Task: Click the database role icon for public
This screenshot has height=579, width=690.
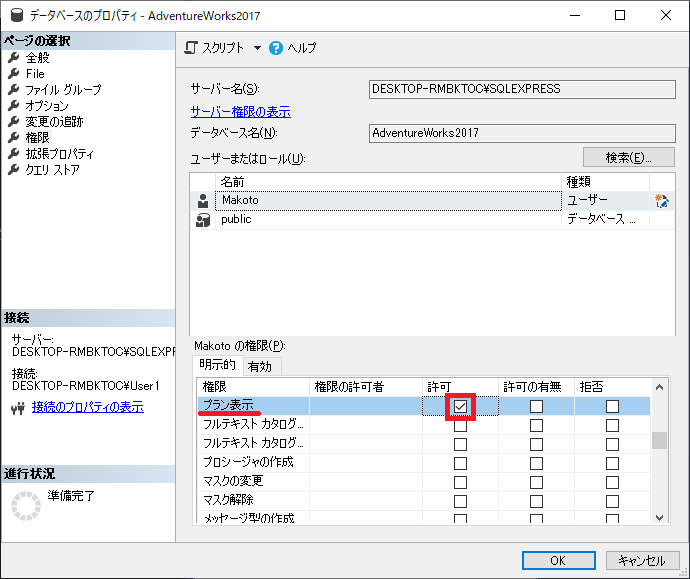Action: (203, 220)
